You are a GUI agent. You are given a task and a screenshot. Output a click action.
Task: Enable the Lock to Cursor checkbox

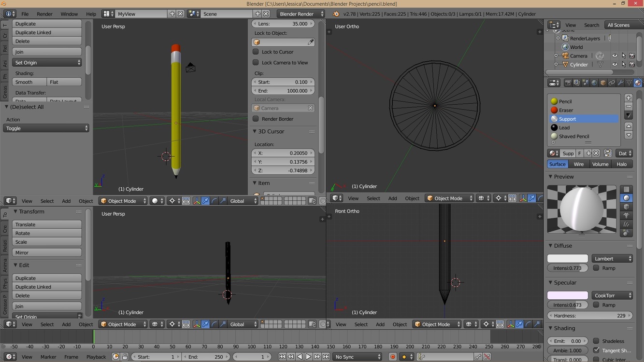(x=256, y=52)
